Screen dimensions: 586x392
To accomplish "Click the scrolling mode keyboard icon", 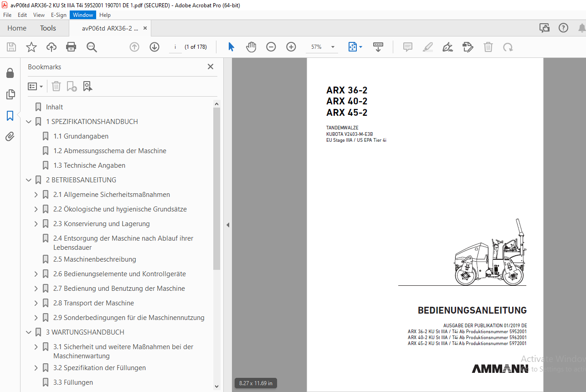I will tap(378, 47).
